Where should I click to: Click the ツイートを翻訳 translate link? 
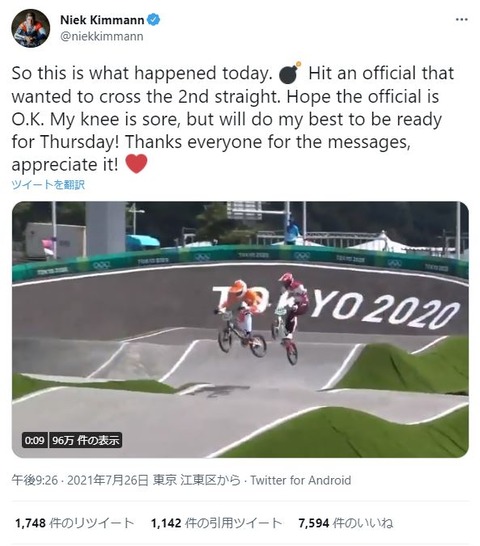coord(48,185)
